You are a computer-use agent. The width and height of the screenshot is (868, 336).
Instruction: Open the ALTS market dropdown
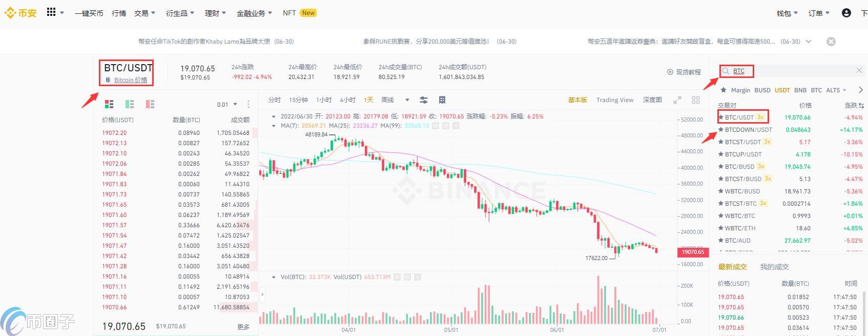click(x=836, y=90)
